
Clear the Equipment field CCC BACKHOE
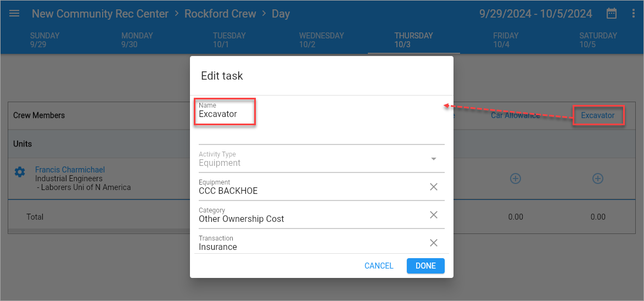(433, 187)
